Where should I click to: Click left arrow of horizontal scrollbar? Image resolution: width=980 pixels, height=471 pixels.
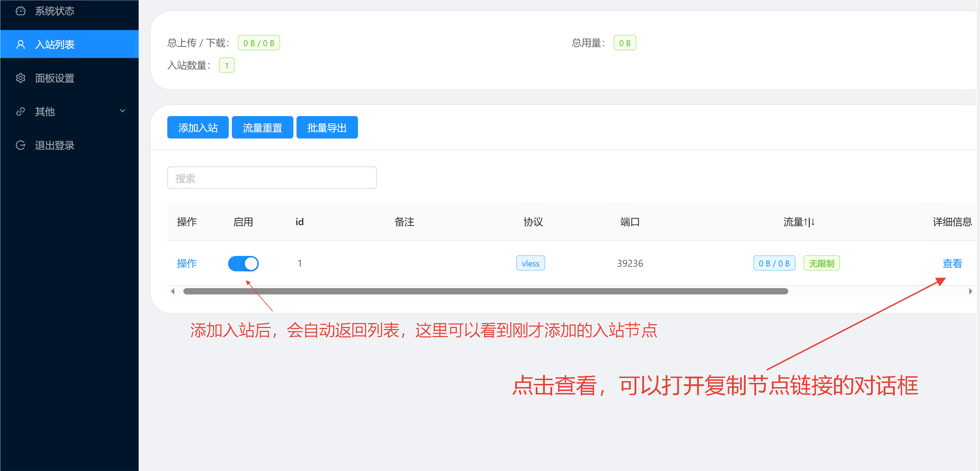(x=173, y=291)
